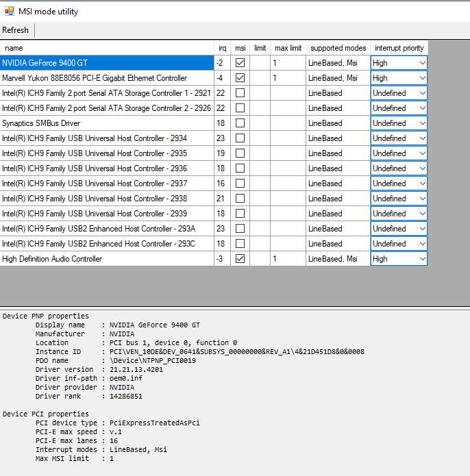Enable MSI for SATA Storage Controller 1 - 2921

[240, 93]
